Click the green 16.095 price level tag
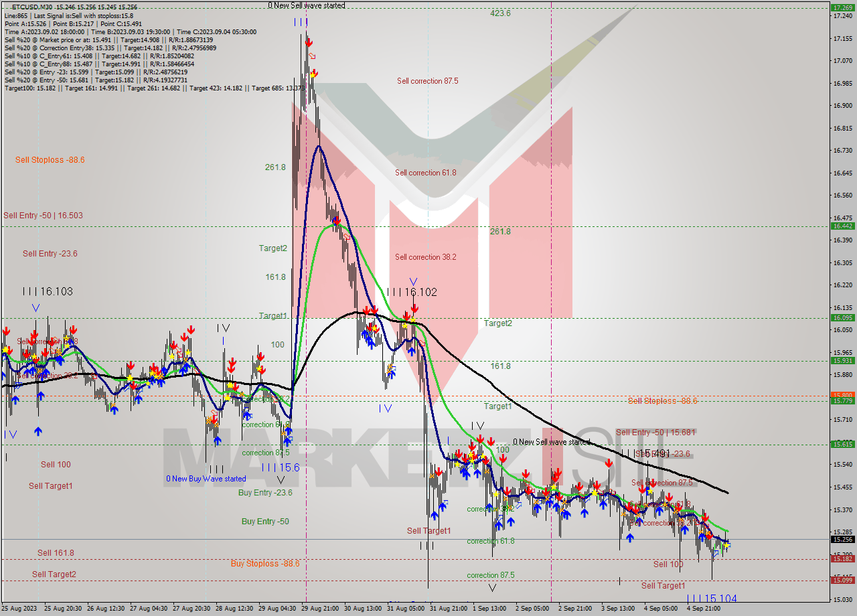The width and height of the screenshot is (857, 616). tap(842, 317)
